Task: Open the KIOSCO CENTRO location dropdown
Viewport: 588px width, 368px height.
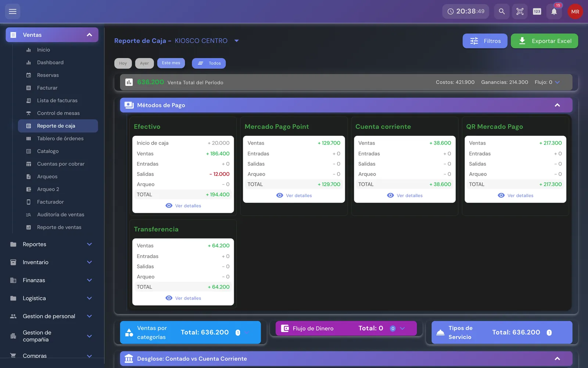Action: (237, 41)
